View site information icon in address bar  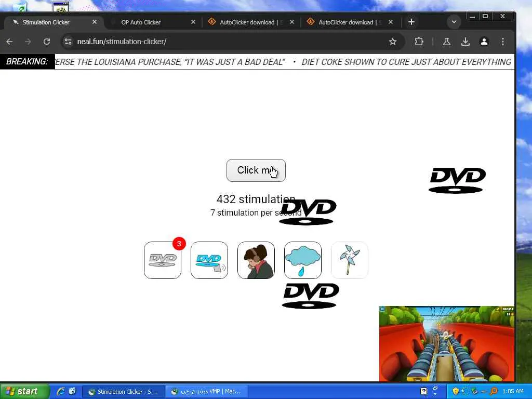coord(68,42)
